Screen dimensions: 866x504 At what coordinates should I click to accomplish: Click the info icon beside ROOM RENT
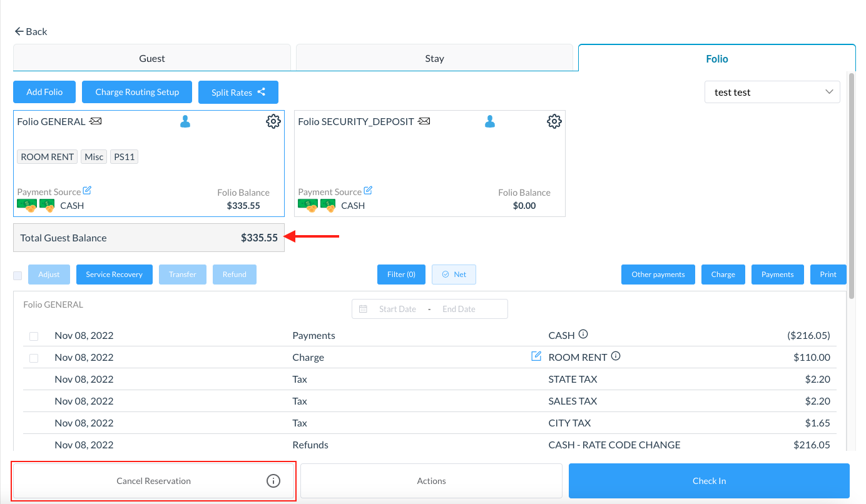pos(616,356)
